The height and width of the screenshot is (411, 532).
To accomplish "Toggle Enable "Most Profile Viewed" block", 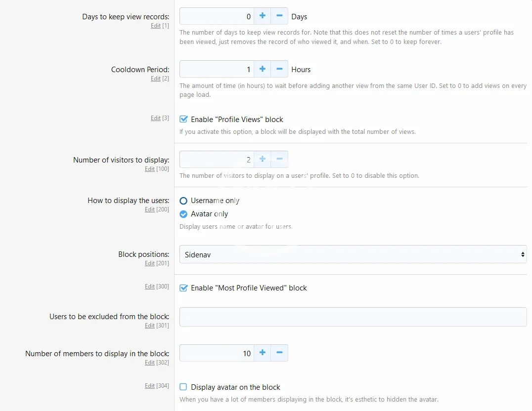I will click(183, 288).
